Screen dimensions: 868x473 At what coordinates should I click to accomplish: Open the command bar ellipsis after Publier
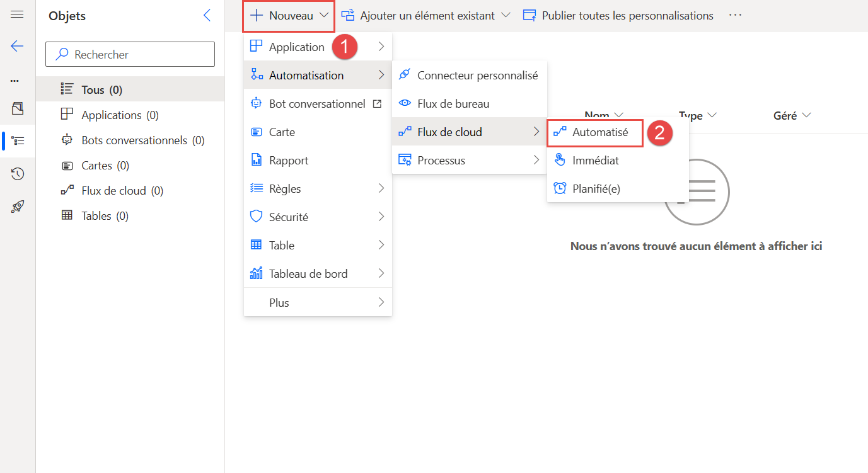(735, 15)
